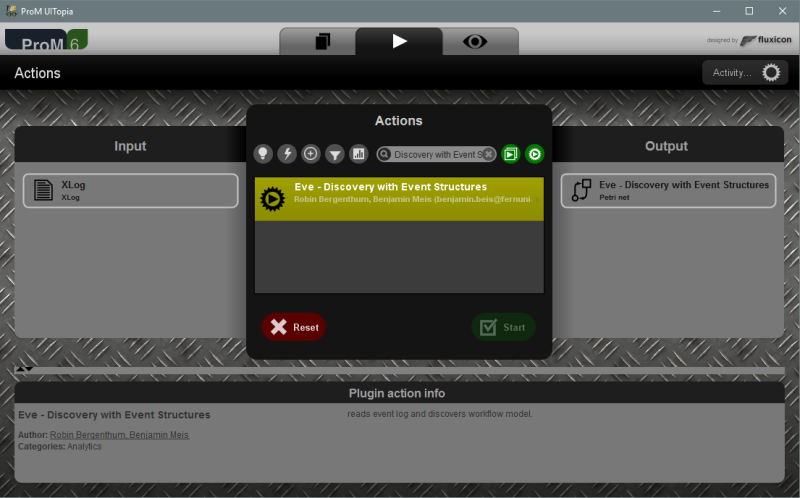This screenshot has width=800, height=498.
Task: Toggle the funnel filtering category filter
Action: pos(335,154)
